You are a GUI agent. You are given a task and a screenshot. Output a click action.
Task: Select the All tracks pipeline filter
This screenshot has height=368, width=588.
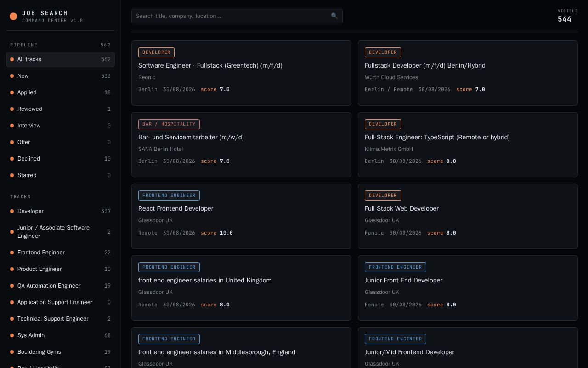tap(60, 59)
